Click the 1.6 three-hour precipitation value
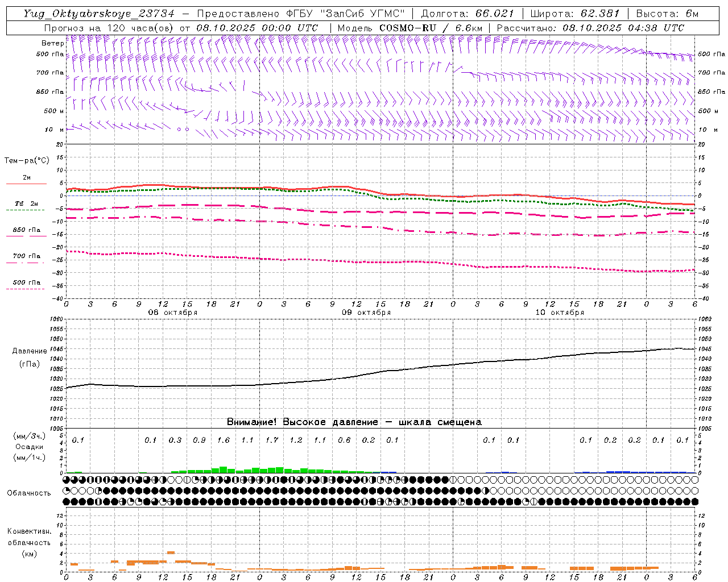Screen dimensions: 728x582 223,440
